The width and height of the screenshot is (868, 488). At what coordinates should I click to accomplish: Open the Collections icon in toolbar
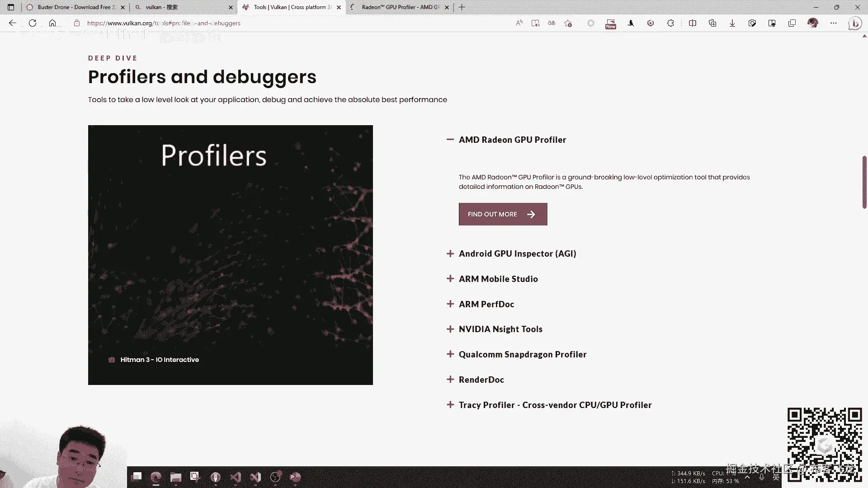[x=712, y=23]
